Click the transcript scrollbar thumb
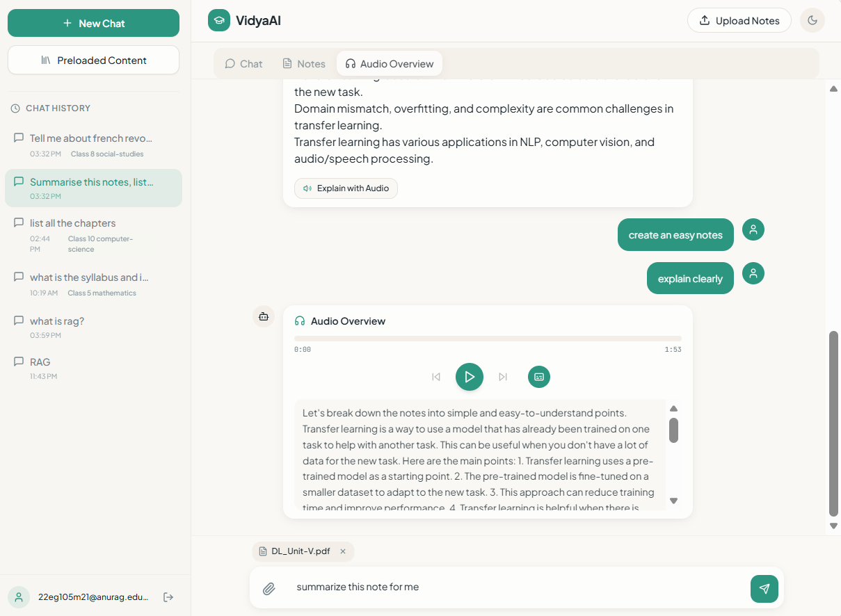Viewport: 841px width, 616px height. pos(673,430)
